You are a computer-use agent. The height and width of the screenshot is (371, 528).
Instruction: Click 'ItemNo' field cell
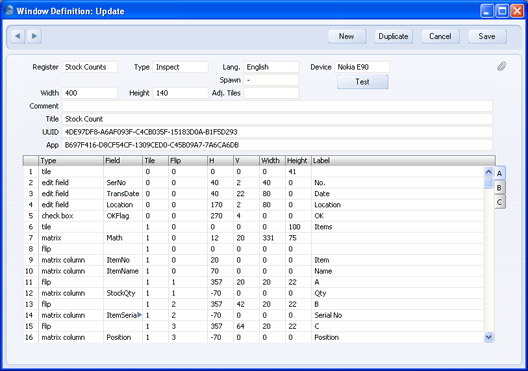pos(123,260)
